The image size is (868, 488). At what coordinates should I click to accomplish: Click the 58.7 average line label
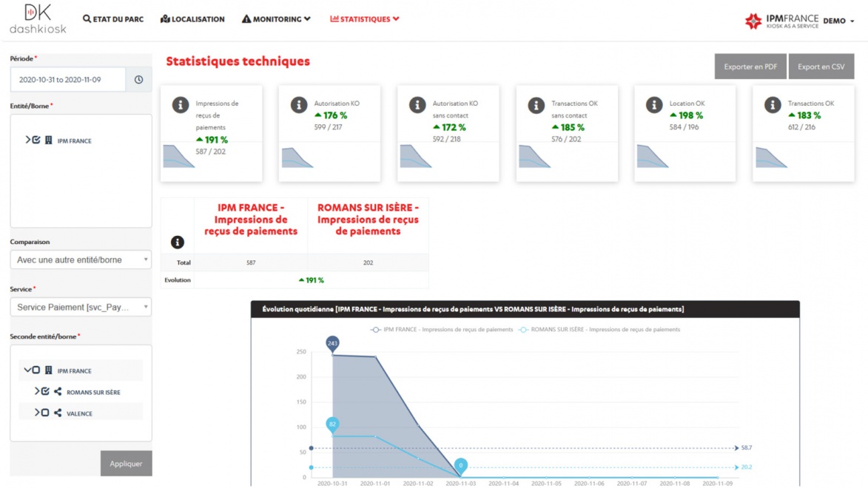[x=746, y=447]
